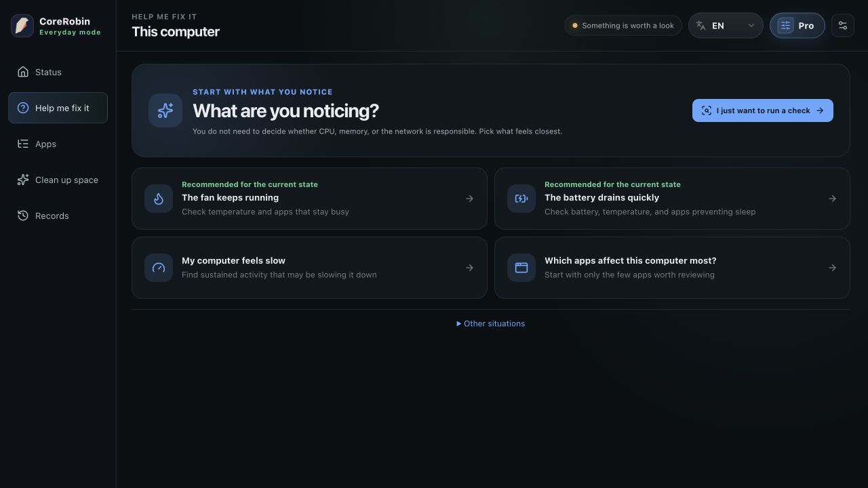Click the flame icon on the fan card
Image resolution: width=868 pixels, height=488 pixels.
click(159, 199)
